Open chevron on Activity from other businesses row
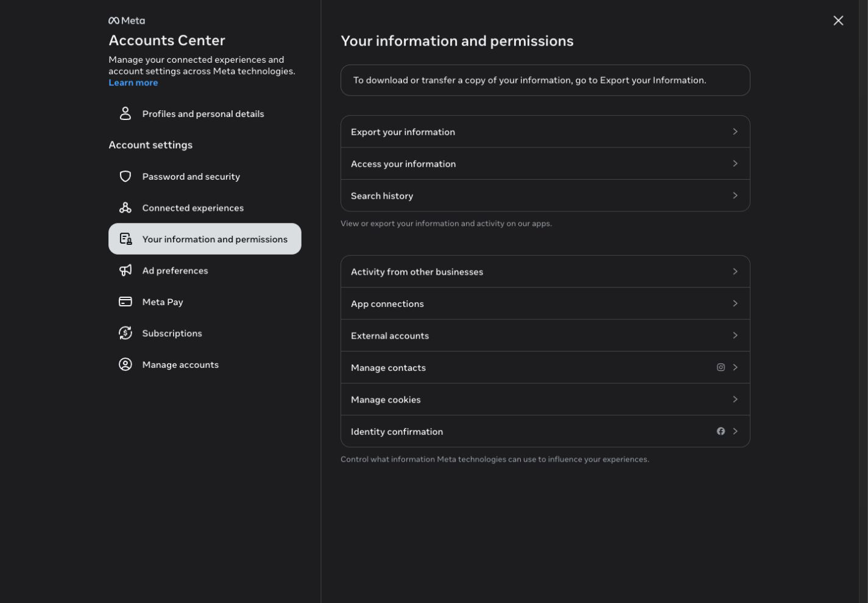 click(735, 272)
